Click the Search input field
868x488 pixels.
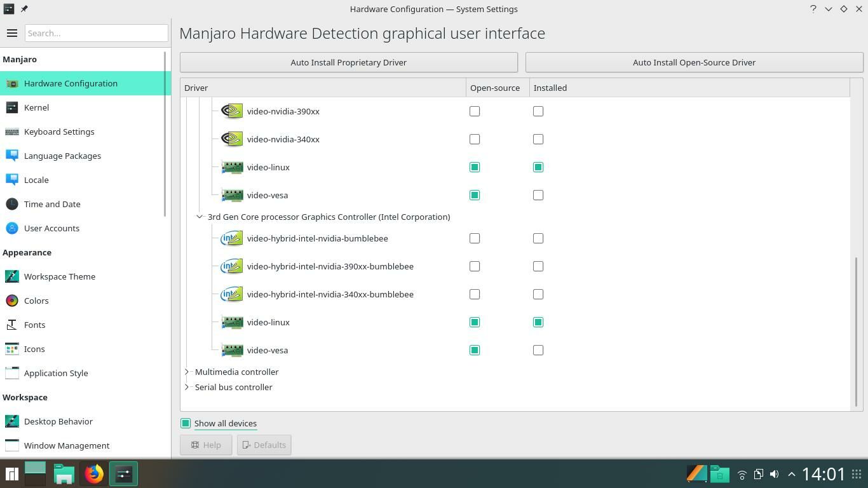tap(97, 33)
